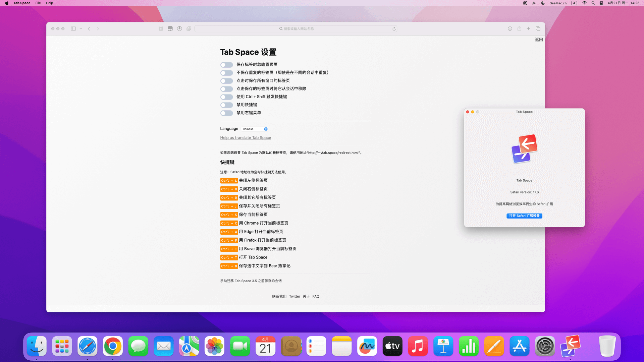Click Safari reload page icon
Image resolution: width=644 pixels, height=362 pixels.
(x=394, y=29)
